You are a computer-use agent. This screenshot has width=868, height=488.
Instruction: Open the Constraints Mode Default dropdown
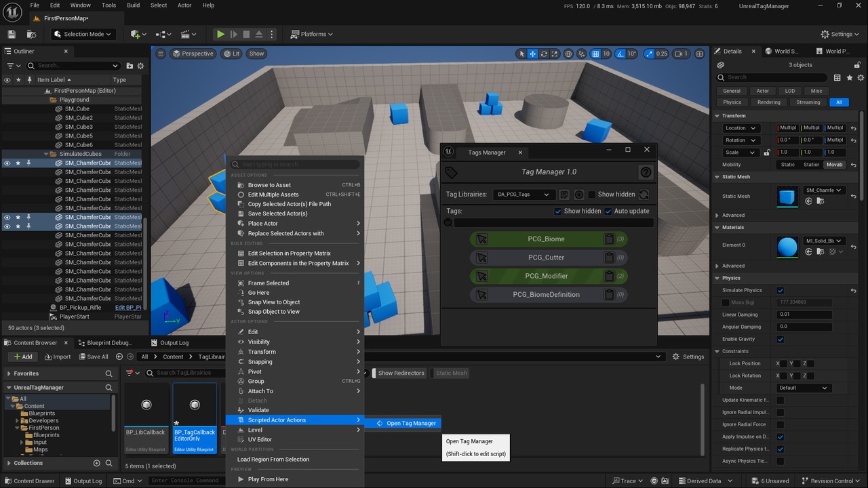804,388
